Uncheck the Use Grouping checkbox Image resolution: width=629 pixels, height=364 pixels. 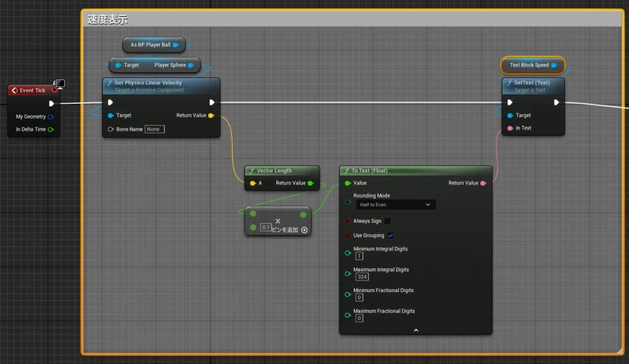pyautogui.click(x=390, y=236)
